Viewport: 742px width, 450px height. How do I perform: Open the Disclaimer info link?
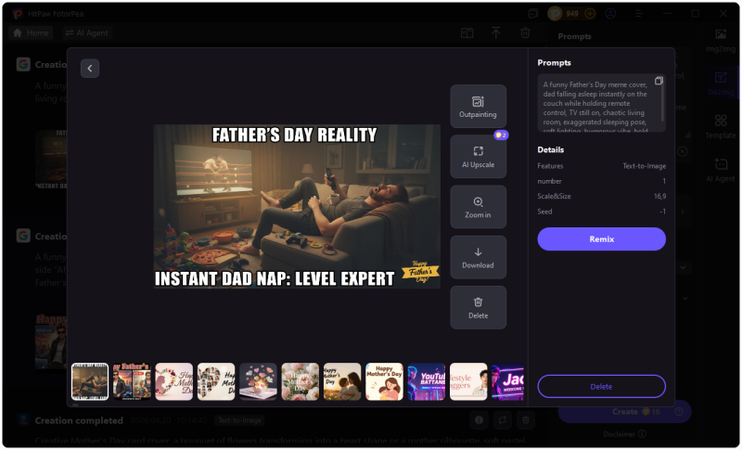pyautogui.click(x=625, y=434)
